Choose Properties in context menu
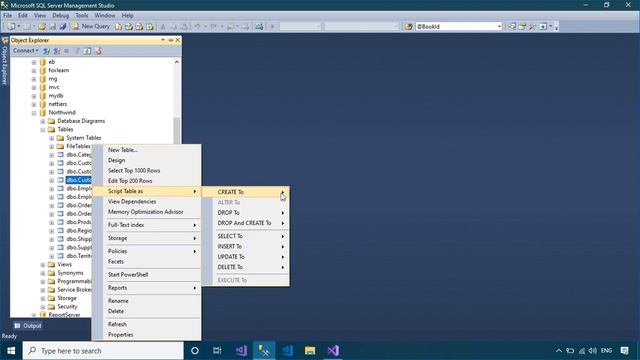 point(147,335)
